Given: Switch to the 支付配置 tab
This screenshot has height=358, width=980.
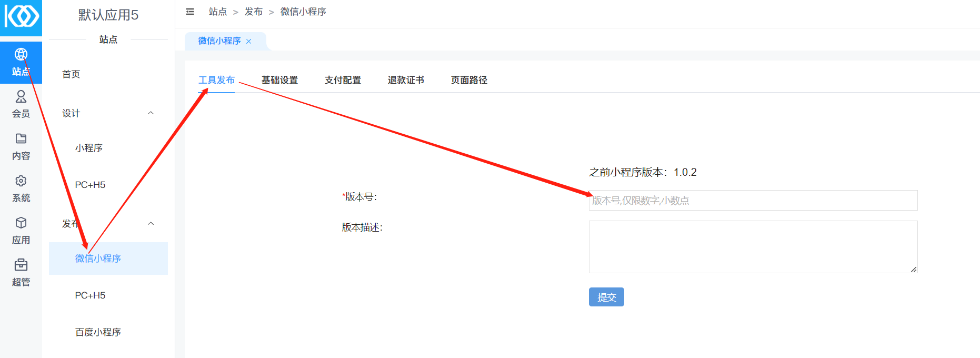Looking at the screenshot, I should [343, 80].
